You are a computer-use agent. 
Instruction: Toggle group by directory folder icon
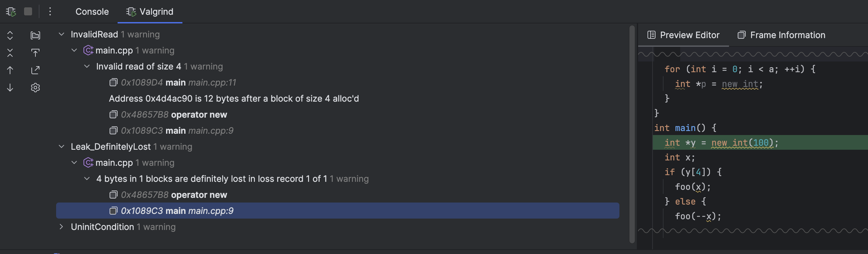(x=35, y=35)
